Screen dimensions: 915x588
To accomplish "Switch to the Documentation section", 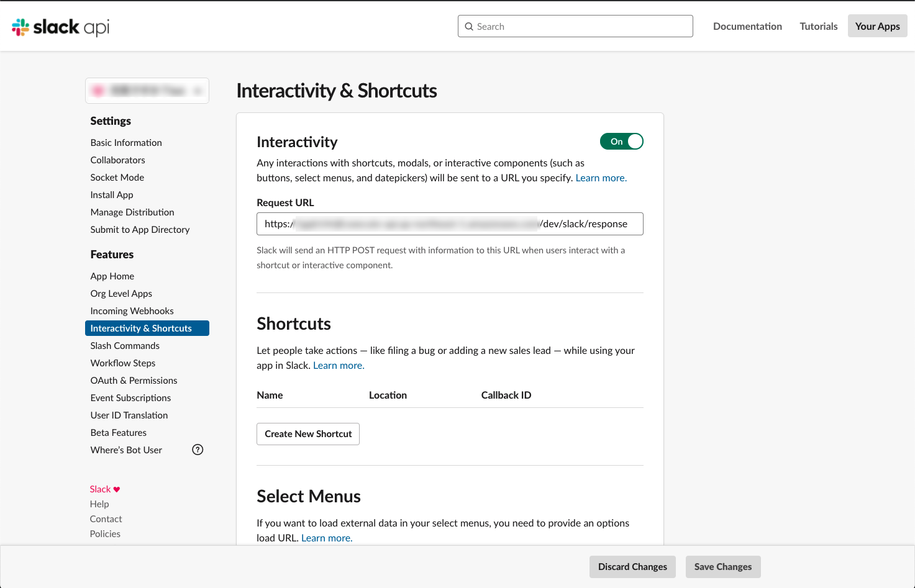I will point(747,26).
